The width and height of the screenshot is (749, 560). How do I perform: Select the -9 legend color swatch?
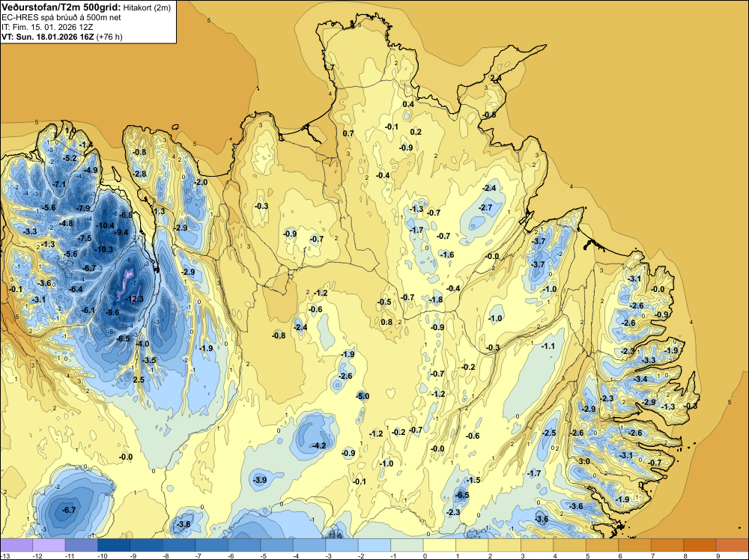tap(146, 545)
